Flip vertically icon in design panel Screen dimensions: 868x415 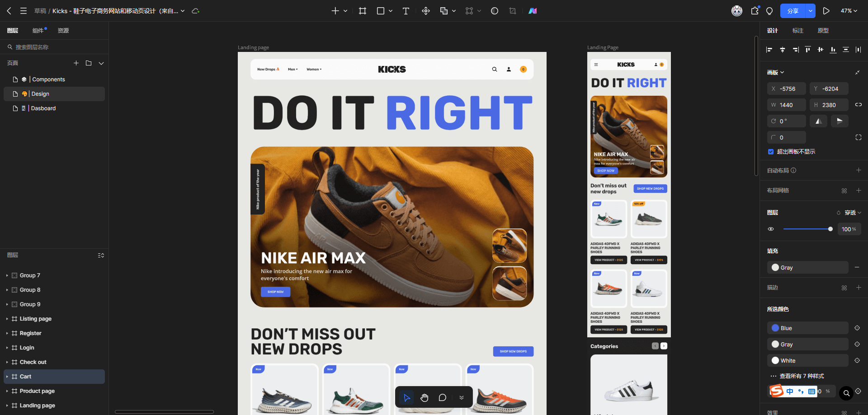(840, 121)
